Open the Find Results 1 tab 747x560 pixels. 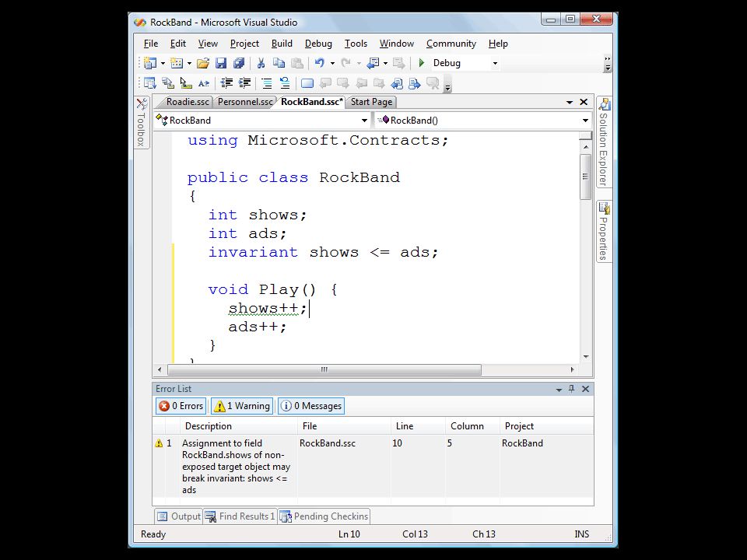click(240, 516)
